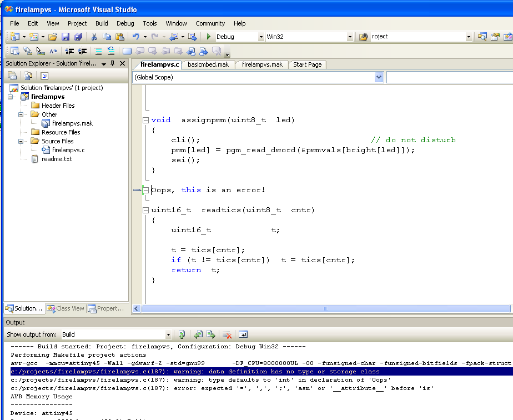
Task: Click the Save file icon in toolbar
Action: tap(66, 37)
